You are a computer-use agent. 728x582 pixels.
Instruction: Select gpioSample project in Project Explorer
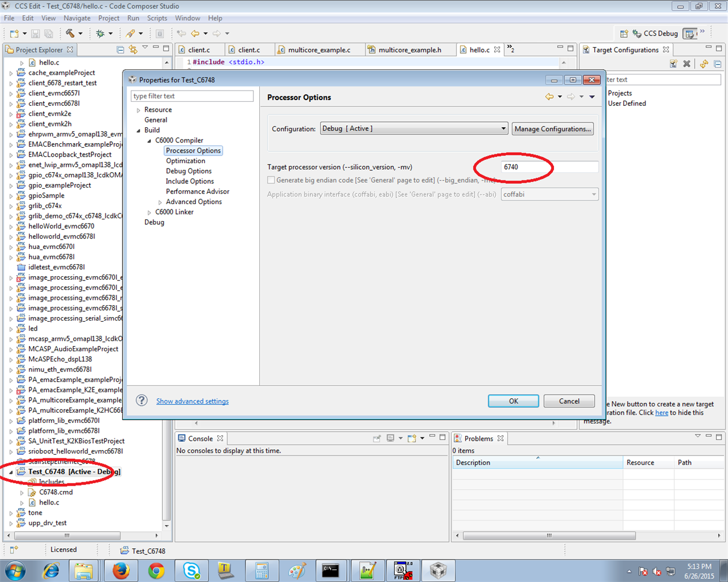click(46, 195)
